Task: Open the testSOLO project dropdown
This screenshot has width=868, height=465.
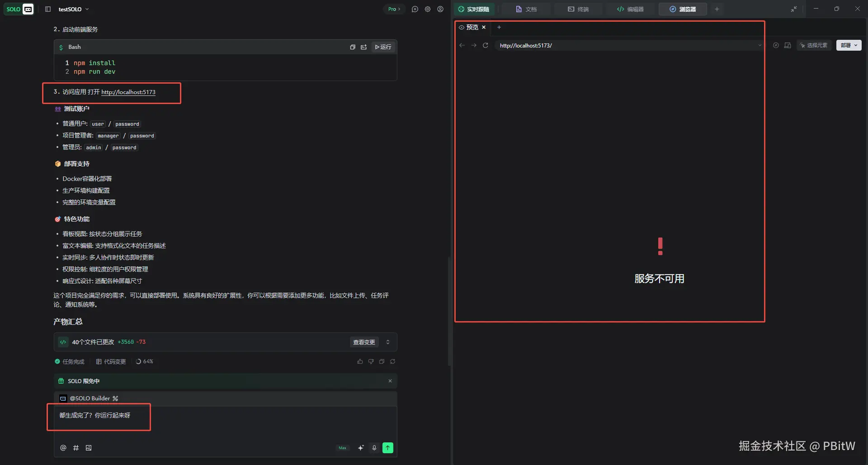Action: tap(74, 9)
